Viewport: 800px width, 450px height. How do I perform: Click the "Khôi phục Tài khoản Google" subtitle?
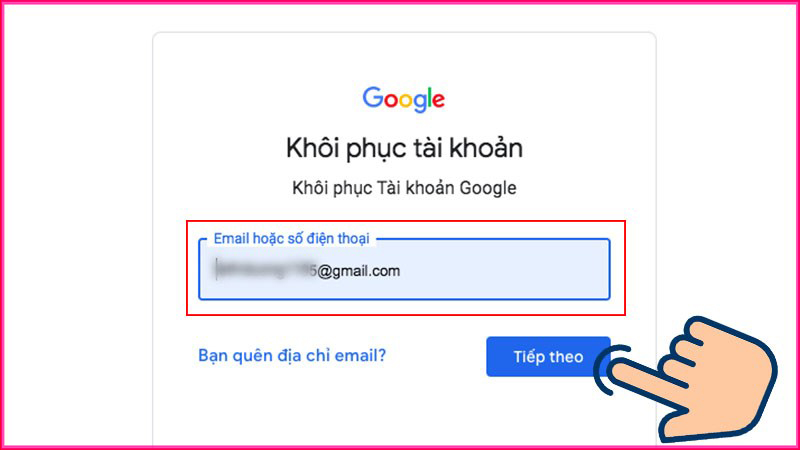coord(404,188)
